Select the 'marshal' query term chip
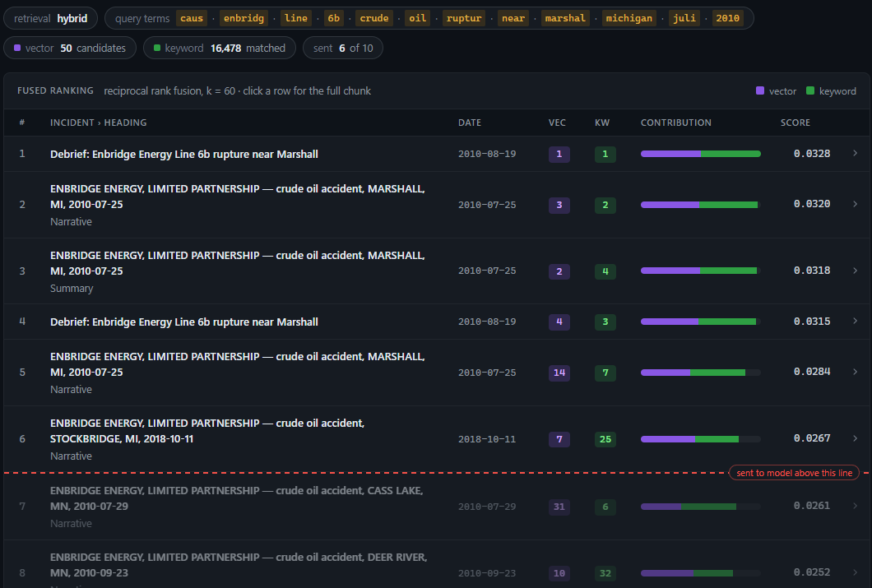Viewport: 872px width, 588px height. [565, 18]
